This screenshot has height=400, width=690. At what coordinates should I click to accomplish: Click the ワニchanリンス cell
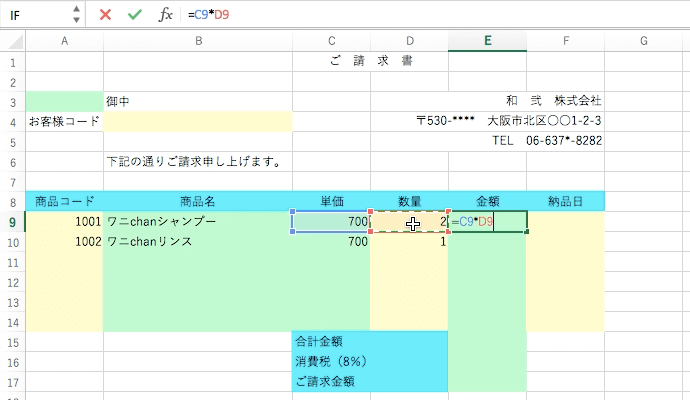point(198,242)
